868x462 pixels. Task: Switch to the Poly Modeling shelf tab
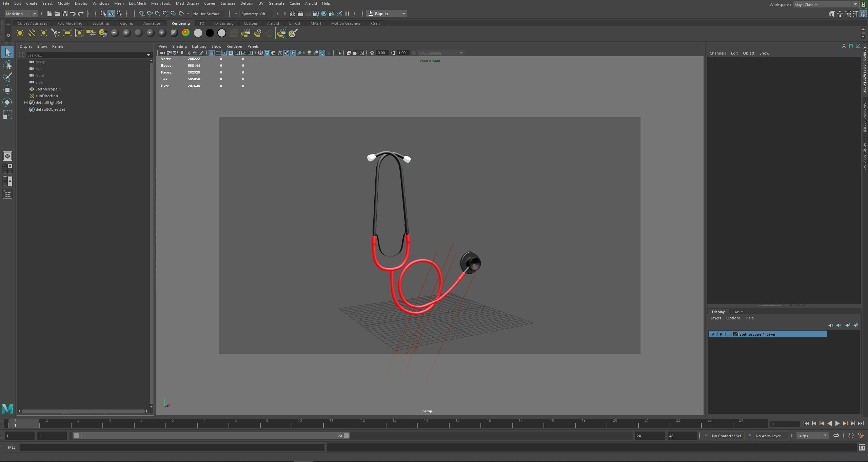[x=70, y=23]
